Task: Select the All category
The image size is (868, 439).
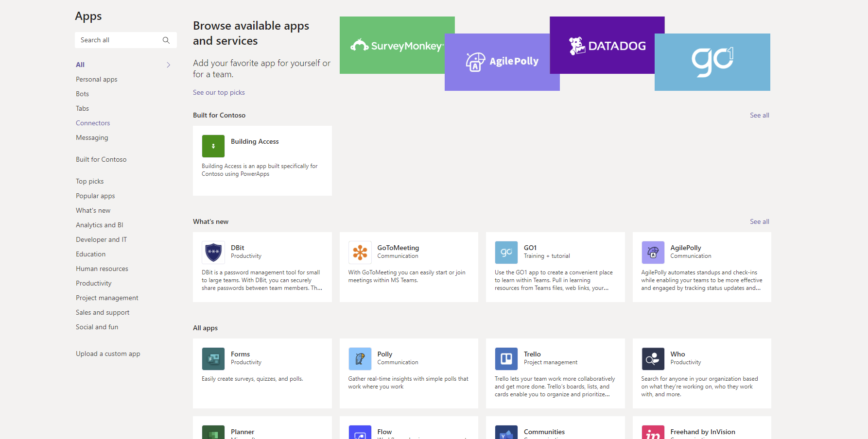Action: click(80, 65)
